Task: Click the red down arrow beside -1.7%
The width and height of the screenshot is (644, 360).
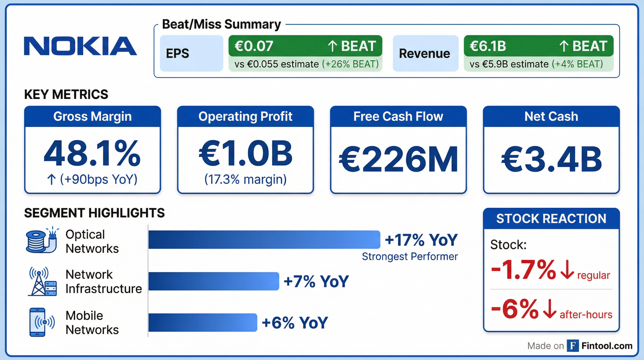Action: pos(567,270)
